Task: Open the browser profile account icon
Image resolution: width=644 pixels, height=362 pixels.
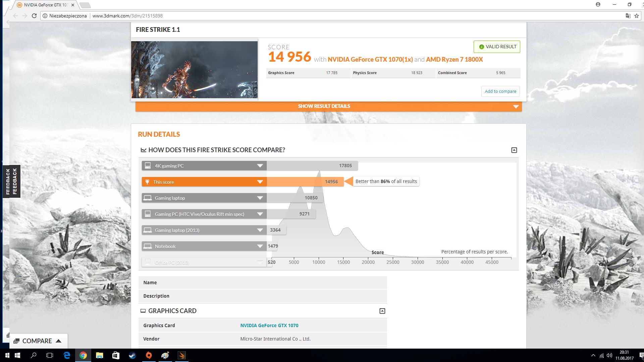Action: [599, 5]
